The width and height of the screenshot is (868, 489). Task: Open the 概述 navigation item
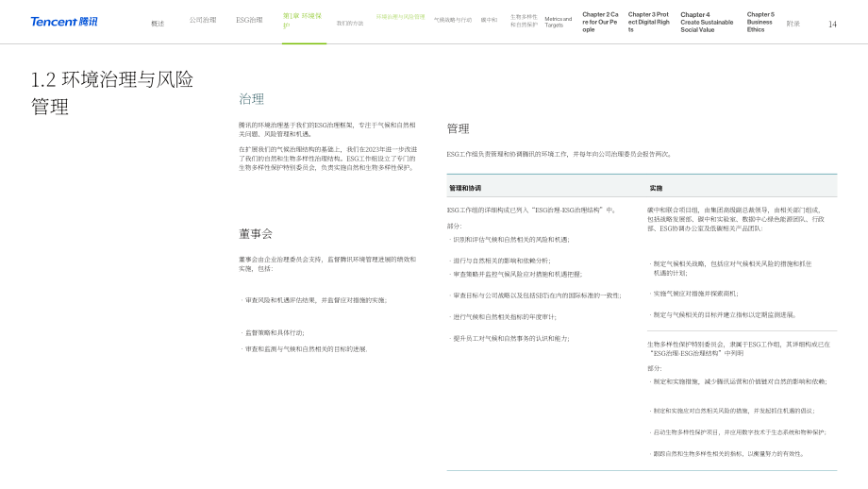tap(158, 24)
